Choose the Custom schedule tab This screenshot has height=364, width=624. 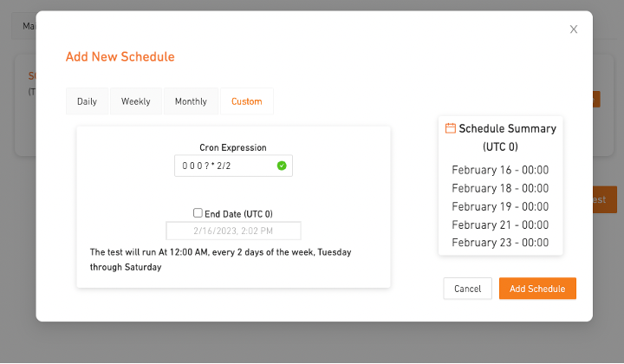pos(246,101)
